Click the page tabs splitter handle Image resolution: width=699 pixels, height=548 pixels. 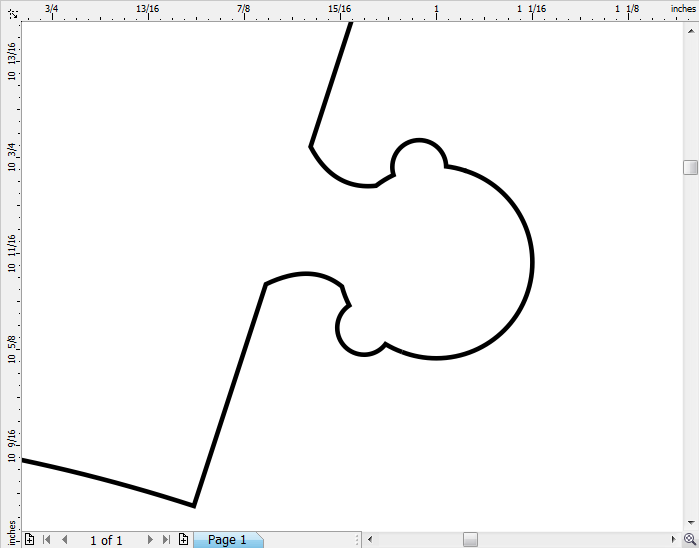[x=358, y=540]
